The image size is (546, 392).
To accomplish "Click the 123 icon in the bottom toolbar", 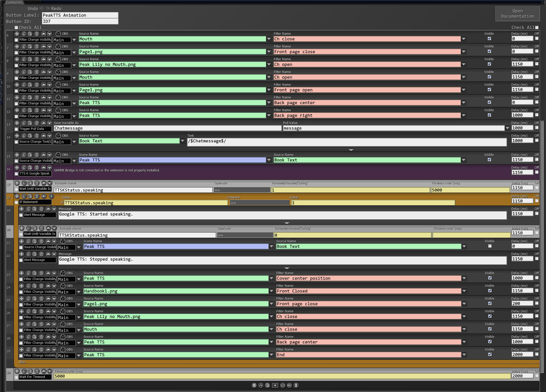I will tap(282, 385).
